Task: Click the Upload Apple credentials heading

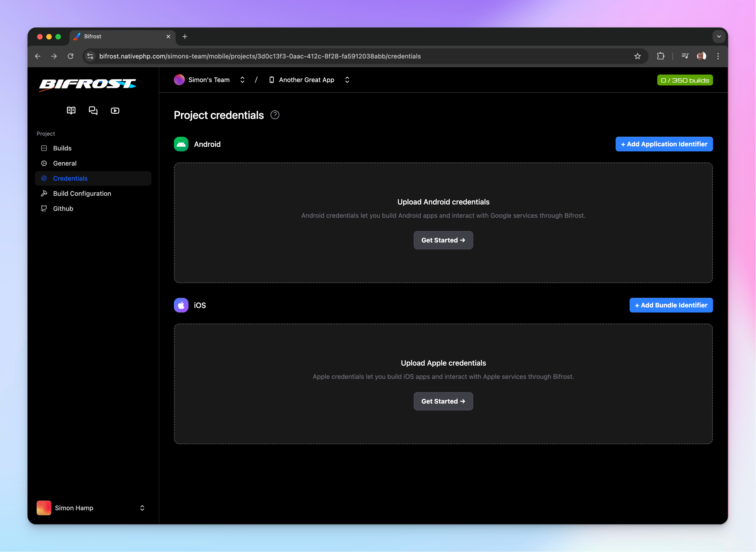Action: [443, 363]
